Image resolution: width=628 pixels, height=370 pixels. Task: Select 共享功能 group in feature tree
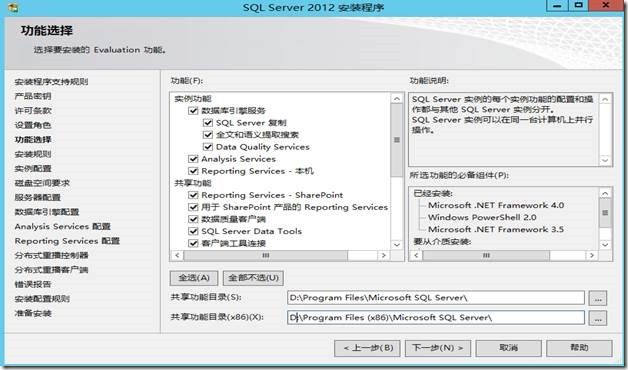pyautogui.click(x=193, y=183)
